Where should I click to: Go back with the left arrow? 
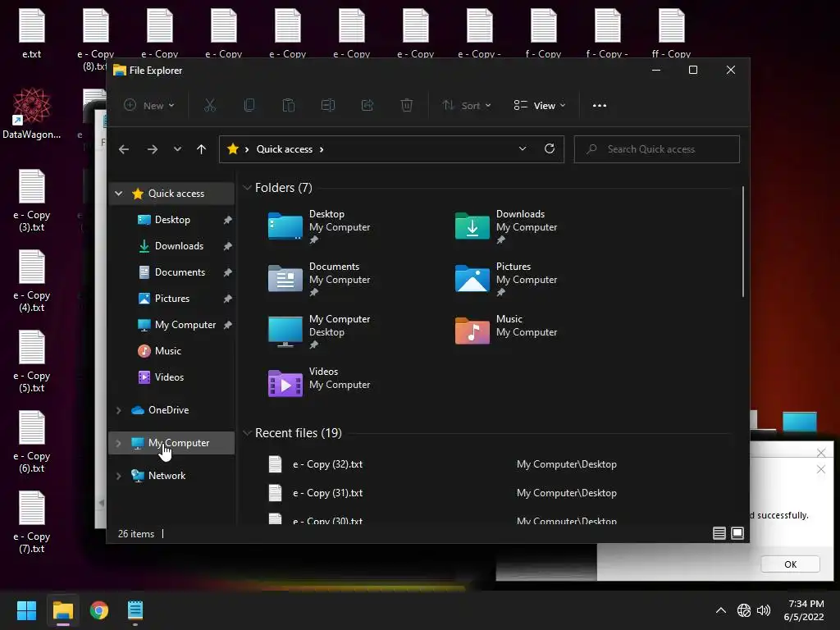(x=124, y=149)
